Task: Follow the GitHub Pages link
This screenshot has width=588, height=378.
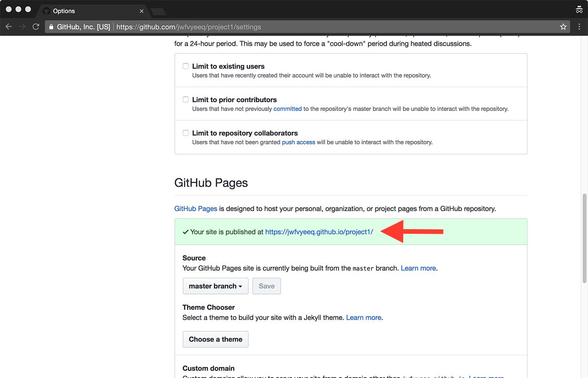Action: tap(196, 209)
